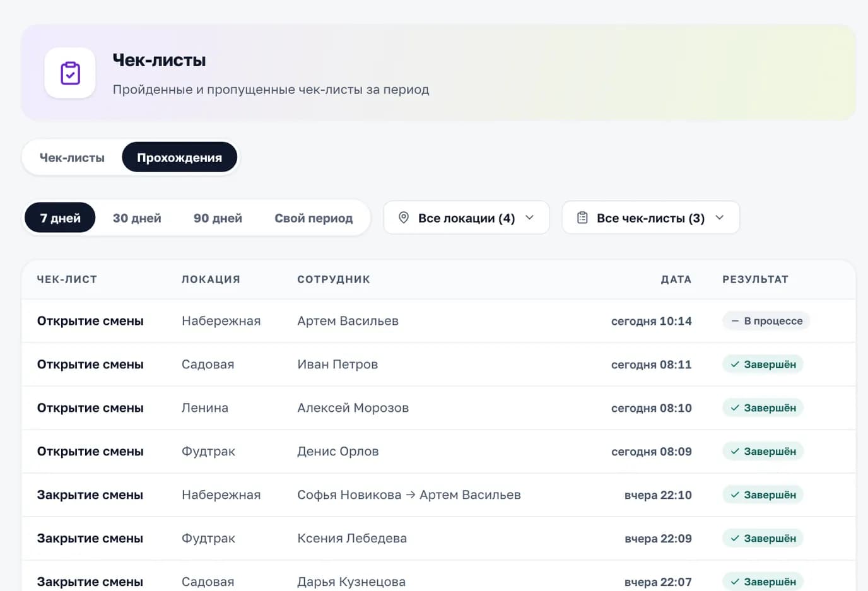
Task: Switch to the Чек-листы tab
Action: click(x=72, y=158)
